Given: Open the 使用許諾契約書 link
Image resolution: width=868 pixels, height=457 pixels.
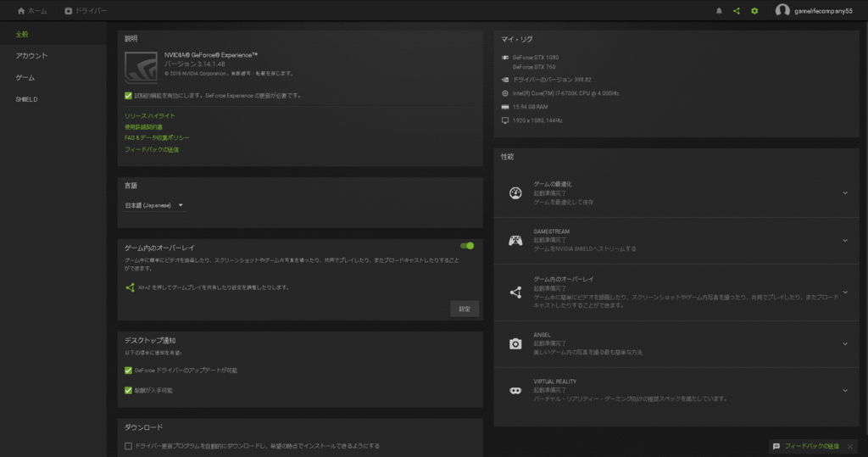Looking at the screenshot, I should (143, 127).
